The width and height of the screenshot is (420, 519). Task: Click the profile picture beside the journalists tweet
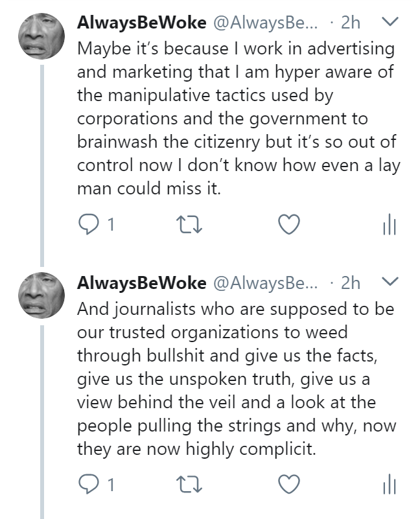pyautogui.click(x=41, y=295)
